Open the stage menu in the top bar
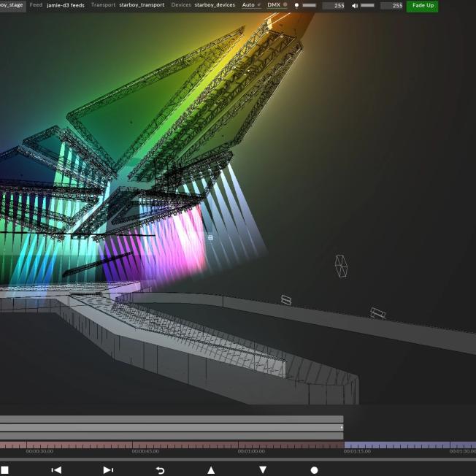Image resolution: width=476 pixels, height=476 pixels. (x=12, y=5)
